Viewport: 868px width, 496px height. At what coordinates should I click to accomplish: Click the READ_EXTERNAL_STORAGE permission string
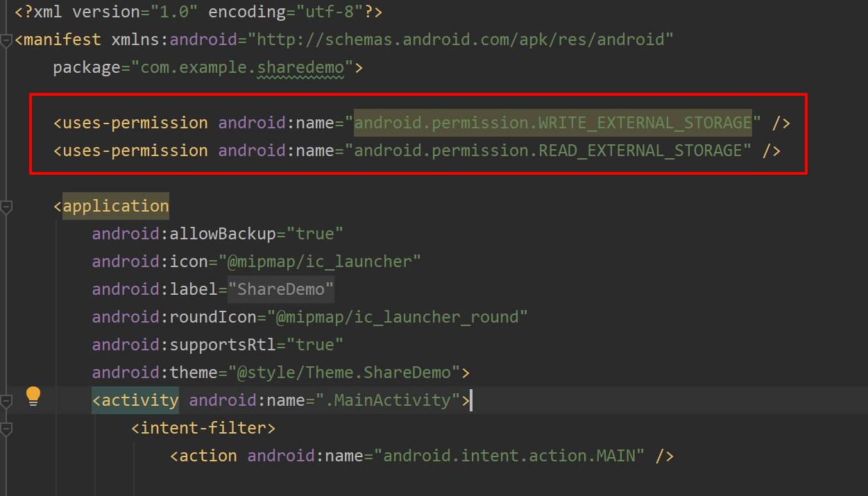coord(548,150)
